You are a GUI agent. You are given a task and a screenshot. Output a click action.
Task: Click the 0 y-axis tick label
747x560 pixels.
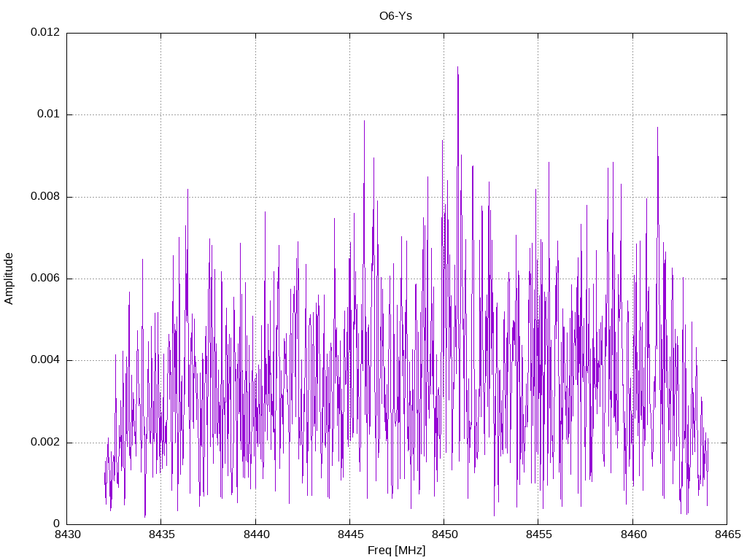coord(57,524)
